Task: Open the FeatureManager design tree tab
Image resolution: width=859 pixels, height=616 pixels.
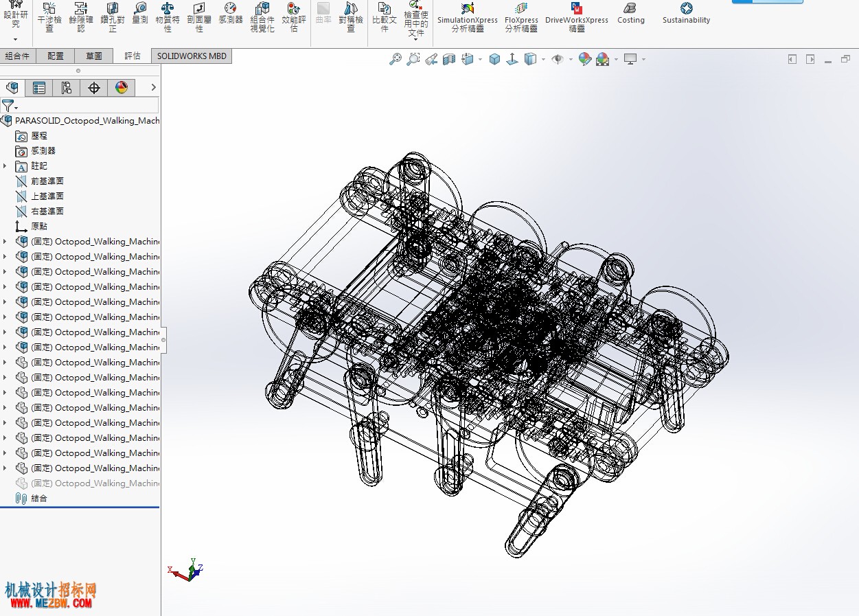Action: [x=12, y=88]
